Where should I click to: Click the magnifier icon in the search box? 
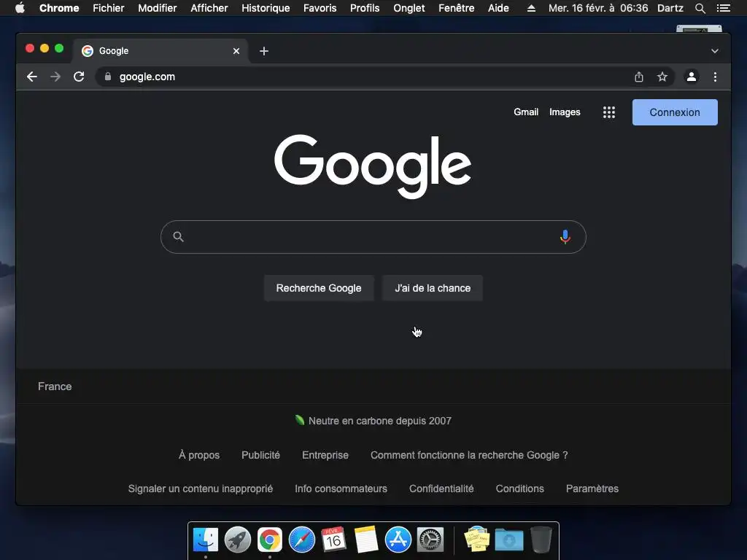[178, 237]
